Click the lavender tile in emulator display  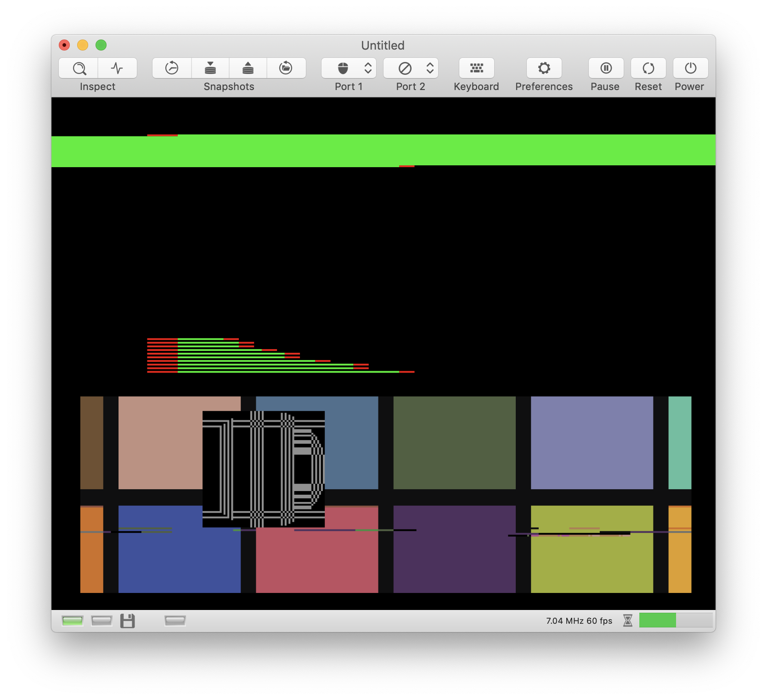pos(592,443)
